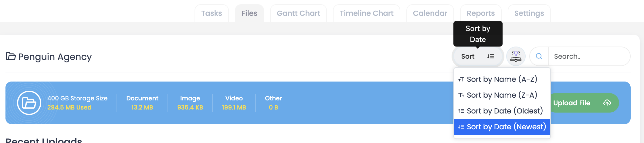Go to the Settings tab
Screen dimensions: 644x143
529,13
